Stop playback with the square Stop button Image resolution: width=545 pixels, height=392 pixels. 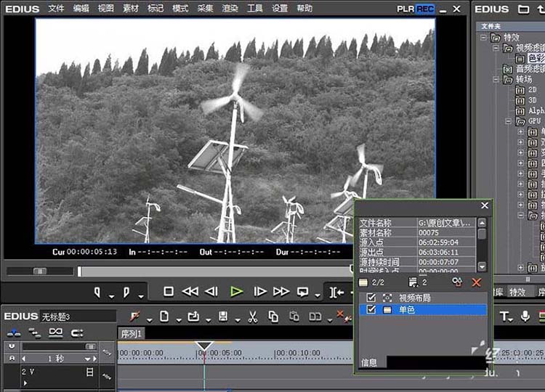pyautogui.click(x=169, y=291)
